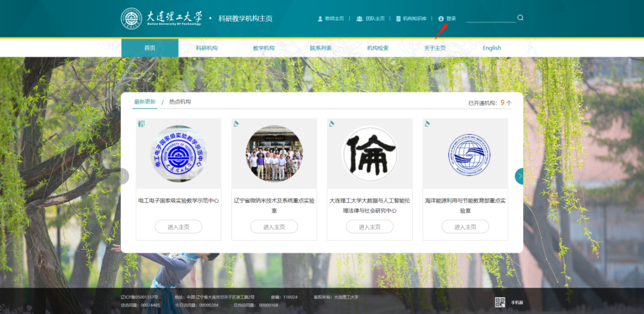Click the 版权所有：大连理工大学 footer text
The width and height of the screenshot is (644, 314).
(336, 297)
